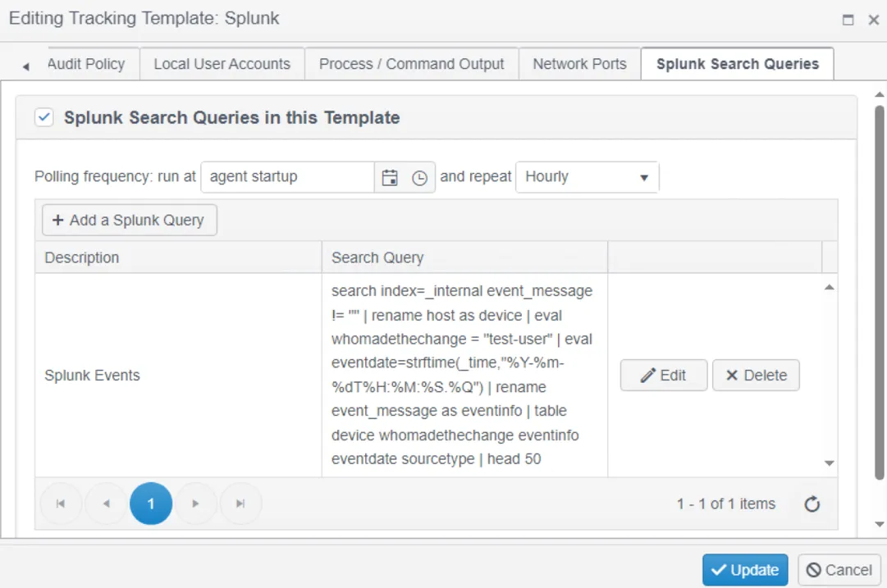The width and height of the screenshot is (887, 588).
Task: Maximize the Editing Tracking Template dialog
Action: pyautogui.click(x=848, y=20)
